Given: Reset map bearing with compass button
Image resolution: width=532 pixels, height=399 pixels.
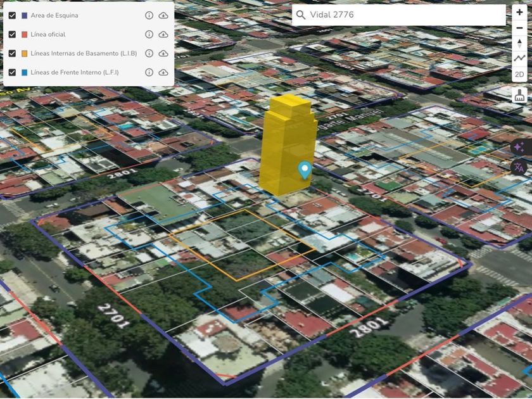Looking at the screenshot, I should coord(519,43).
